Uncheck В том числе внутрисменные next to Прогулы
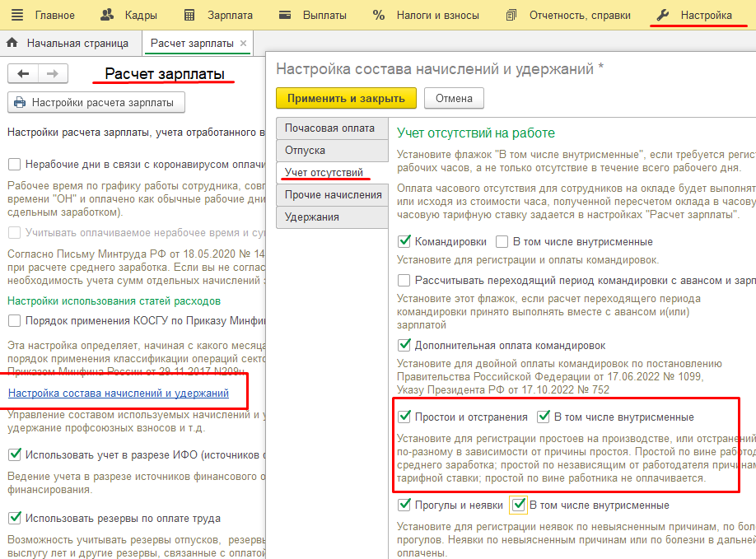Screen dimensions: 756x559 519,505
